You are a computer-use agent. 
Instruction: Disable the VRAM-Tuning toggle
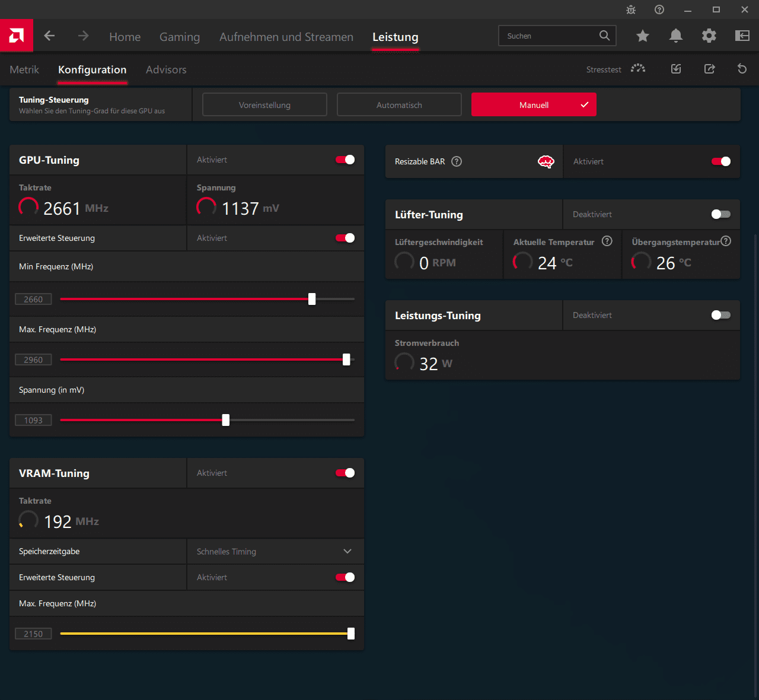pyautogui.click(x=345, y=473)
